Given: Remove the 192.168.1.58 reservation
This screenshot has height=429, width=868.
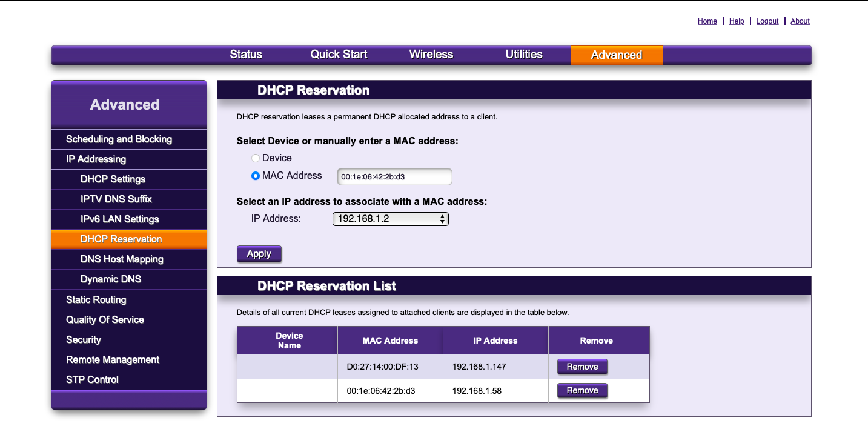Looking at the screenshot, I should coord(581,391).
